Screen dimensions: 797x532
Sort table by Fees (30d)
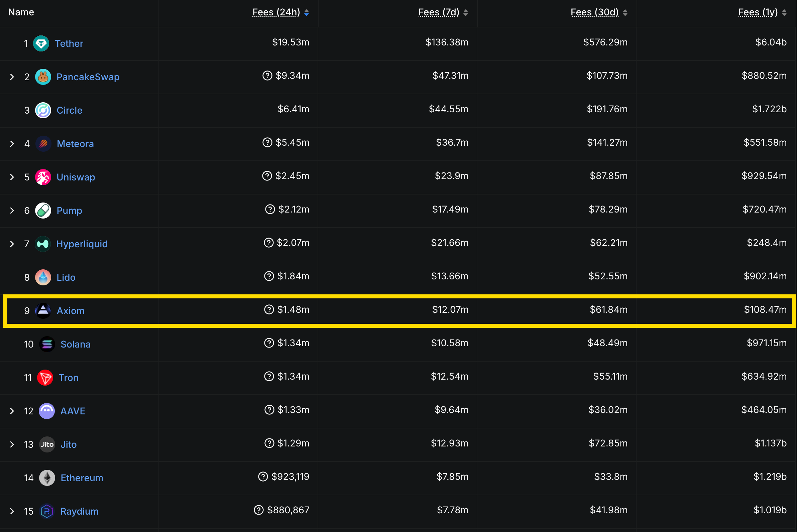pos(594,13)
